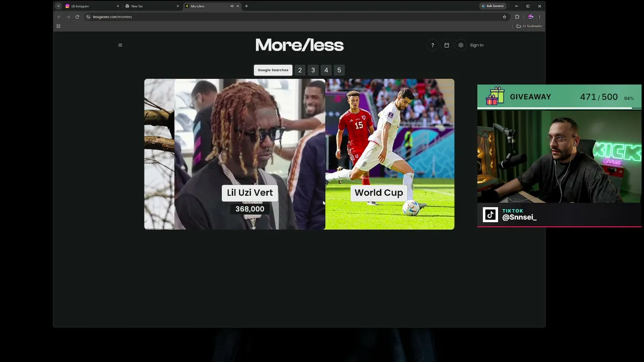Click the Ask Gemini button
The image size is (644, 362).
493,6
